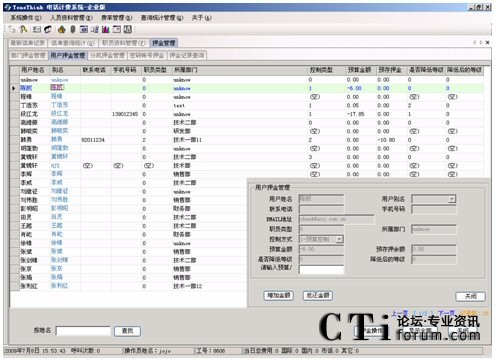
Task: Click the dark oval icon beside the house
Action: (73, 29)
